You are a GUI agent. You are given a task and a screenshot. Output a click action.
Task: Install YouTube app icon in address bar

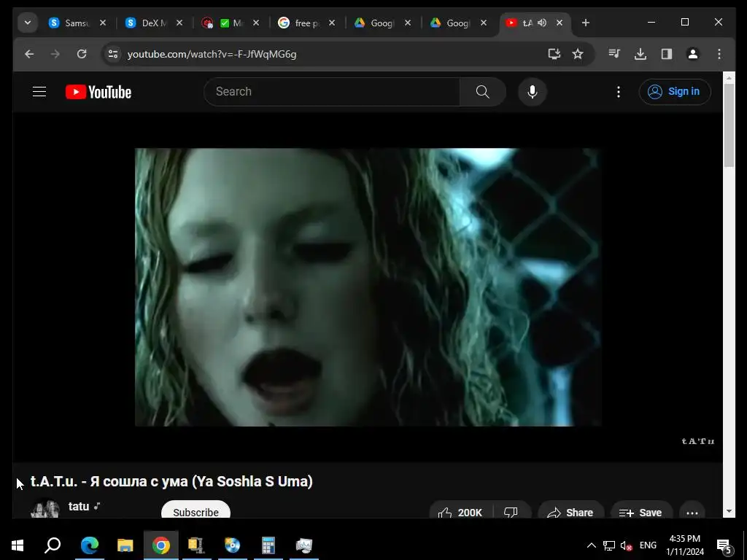[x=554, y=54]
